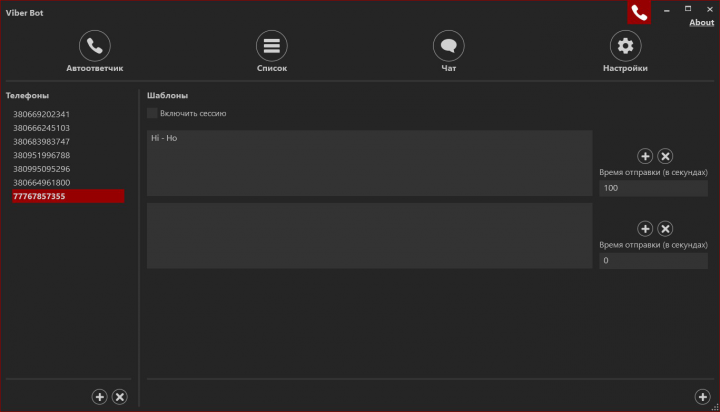Click the send time field showing 100
Image resolution: width=720 pixels, height=412 pixels.
pyautogui.click(x=653, y=188)
